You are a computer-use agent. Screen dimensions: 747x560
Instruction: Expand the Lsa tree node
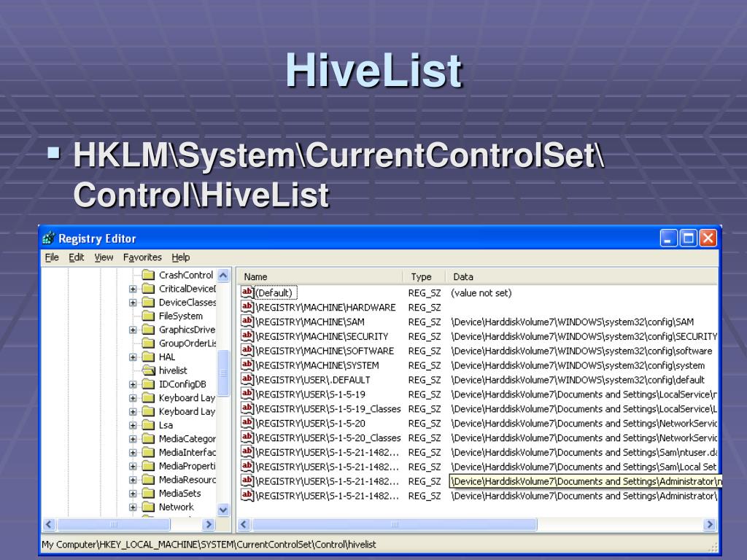click(133, 425)
